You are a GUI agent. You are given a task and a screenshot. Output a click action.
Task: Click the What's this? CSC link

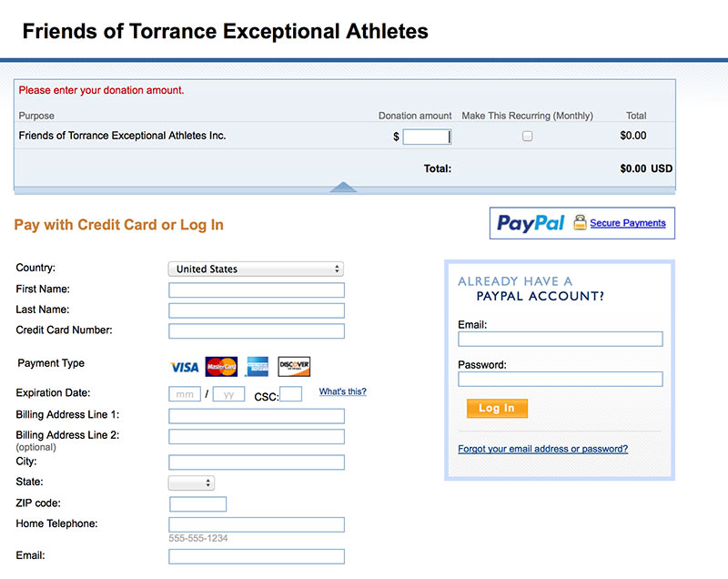coord(343,391)
